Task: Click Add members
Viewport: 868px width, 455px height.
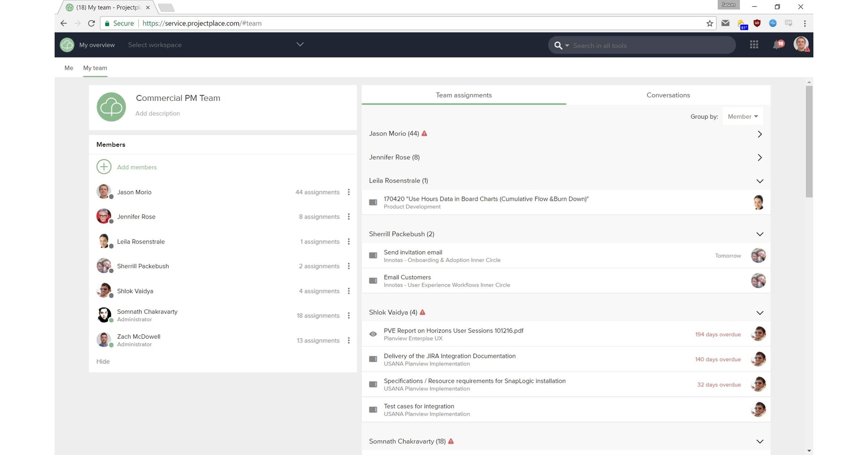Action: click(136, 167)
